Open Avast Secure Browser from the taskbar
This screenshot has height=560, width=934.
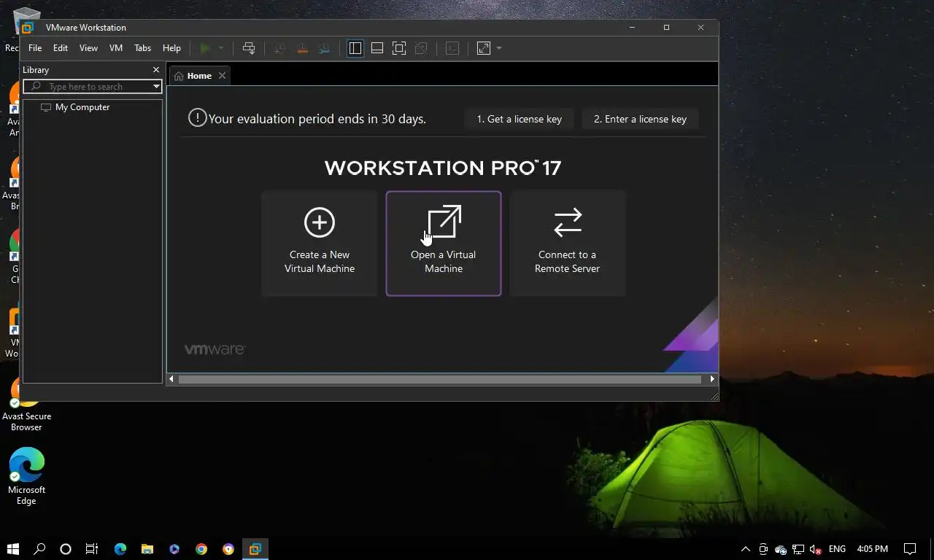[228, 549]
